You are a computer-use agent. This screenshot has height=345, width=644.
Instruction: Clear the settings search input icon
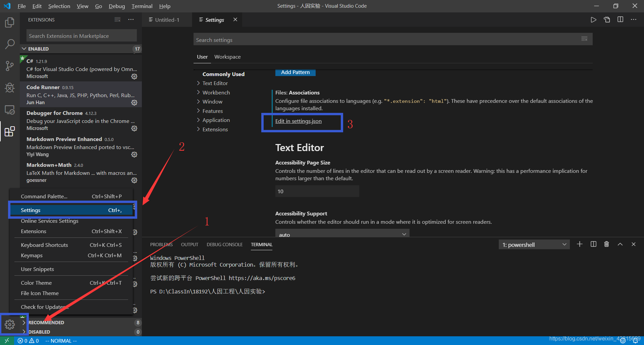pos(584,39)
